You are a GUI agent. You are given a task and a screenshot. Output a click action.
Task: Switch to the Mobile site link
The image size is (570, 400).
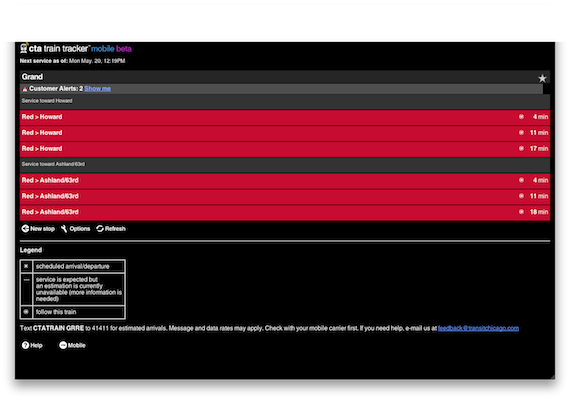point(72,345)
